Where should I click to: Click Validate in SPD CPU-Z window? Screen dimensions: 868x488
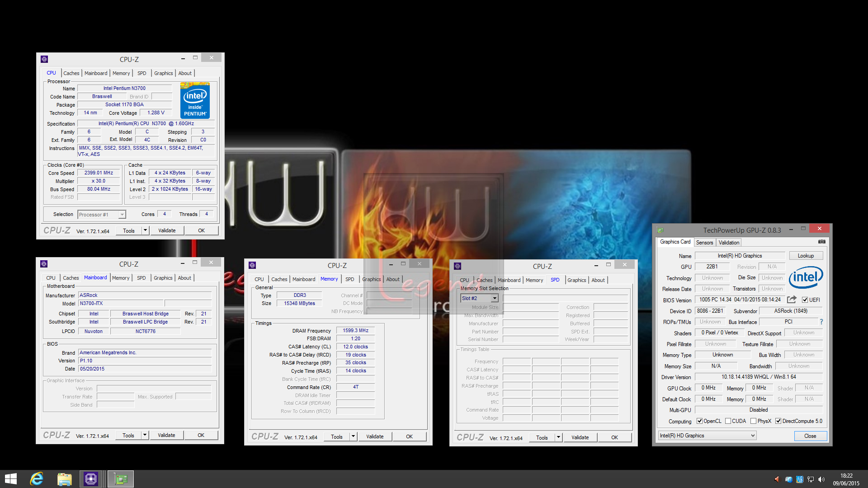[x=580, y=437]
